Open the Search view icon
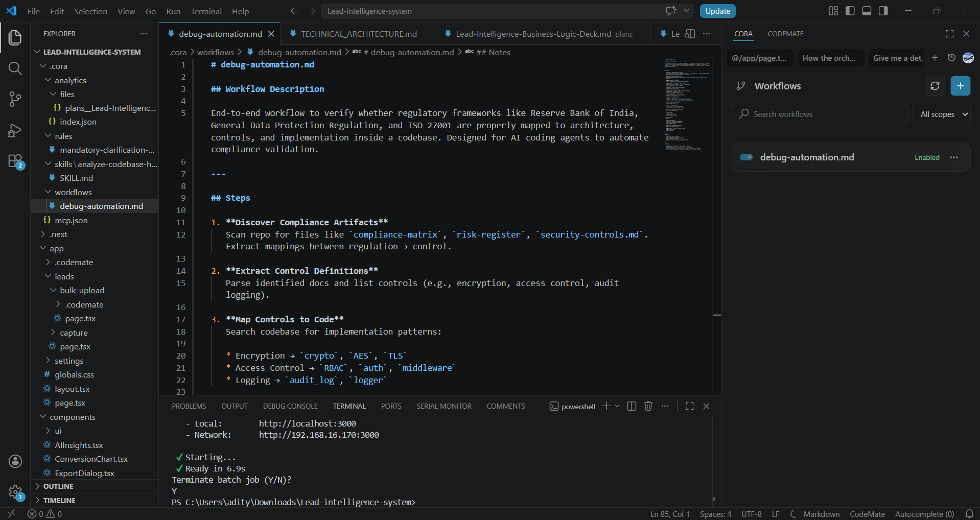This screenshot has height=520, width=980. pos(15,68)
